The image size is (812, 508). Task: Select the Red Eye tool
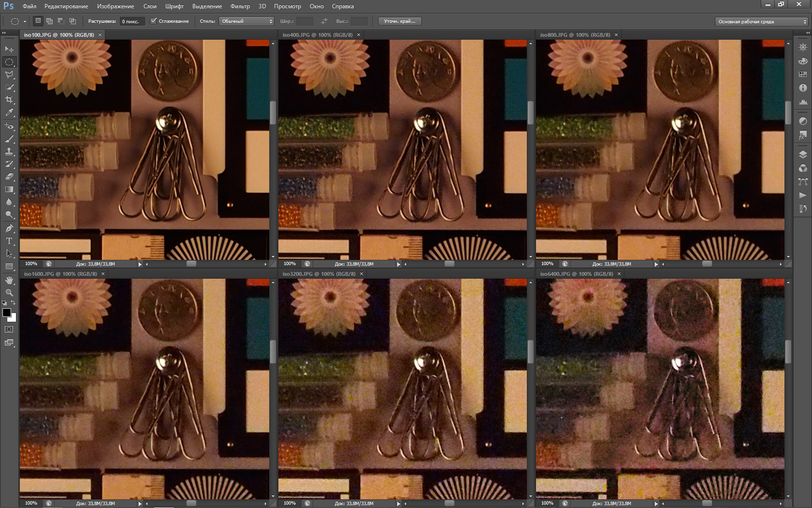pos(9,126)
